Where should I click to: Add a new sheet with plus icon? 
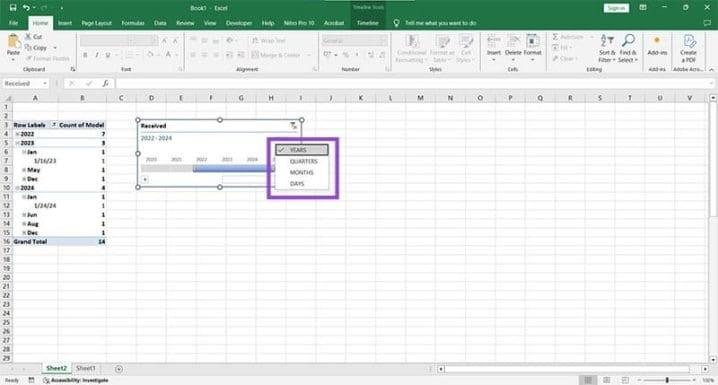(119, 369)
